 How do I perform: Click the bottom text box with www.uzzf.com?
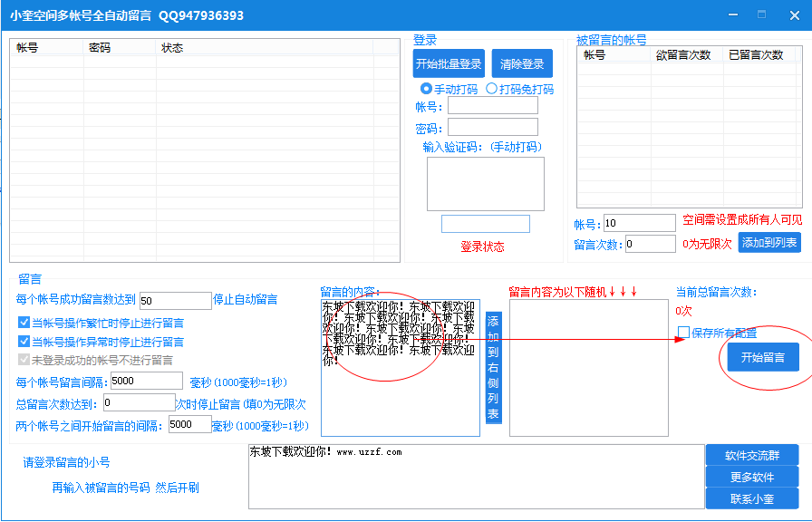pyautogui.click(x=477, y=477)
